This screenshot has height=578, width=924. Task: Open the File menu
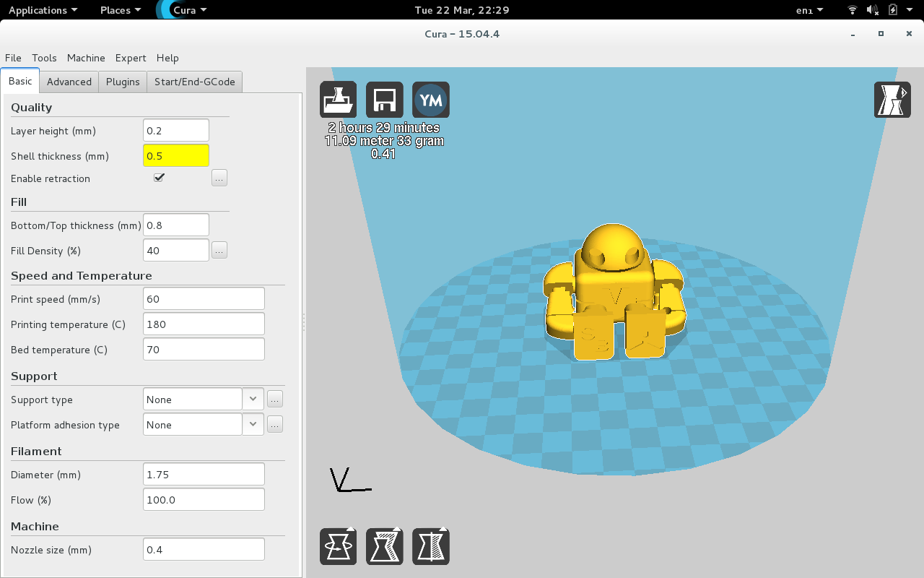tap(13, 58)
